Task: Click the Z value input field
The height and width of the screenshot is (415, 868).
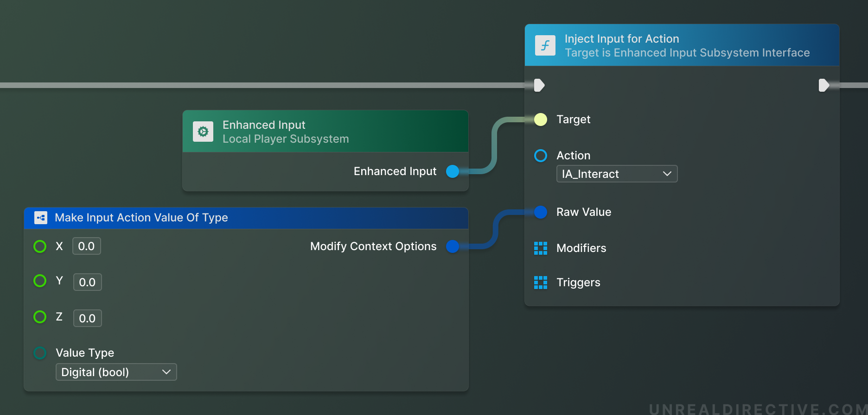Action: coord(87,318)
